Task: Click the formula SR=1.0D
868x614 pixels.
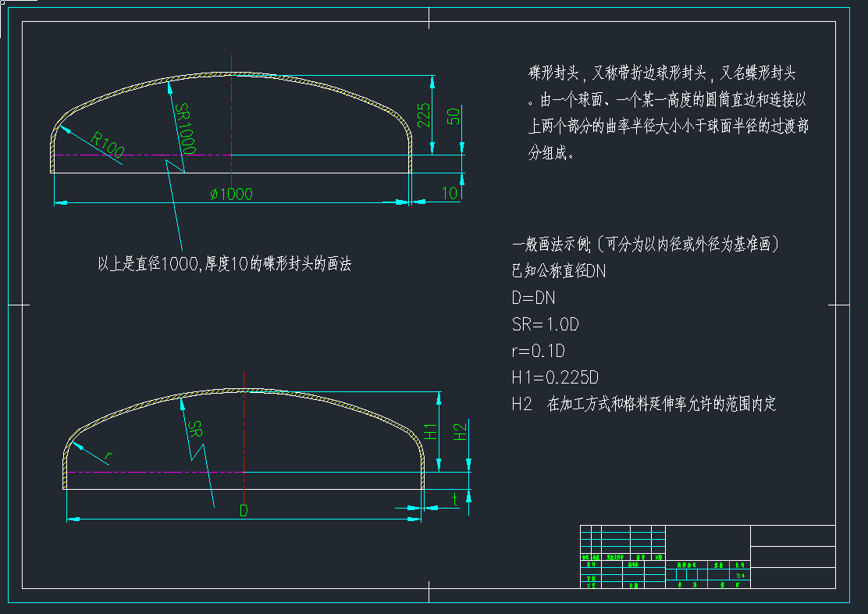Action: pyautogui.click(x=546, y=324)
